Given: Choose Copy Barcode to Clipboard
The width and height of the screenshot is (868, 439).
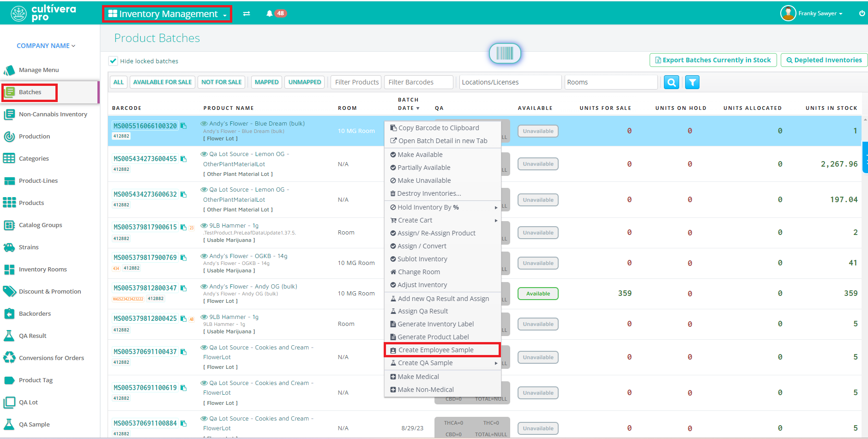Looking at the screenshot, I should click(x=443, y=128).
